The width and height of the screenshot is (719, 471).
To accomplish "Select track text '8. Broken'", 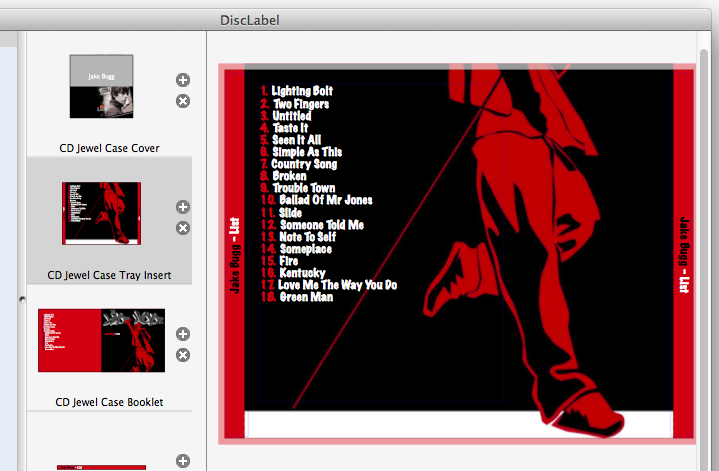I will tap(283, 176).
